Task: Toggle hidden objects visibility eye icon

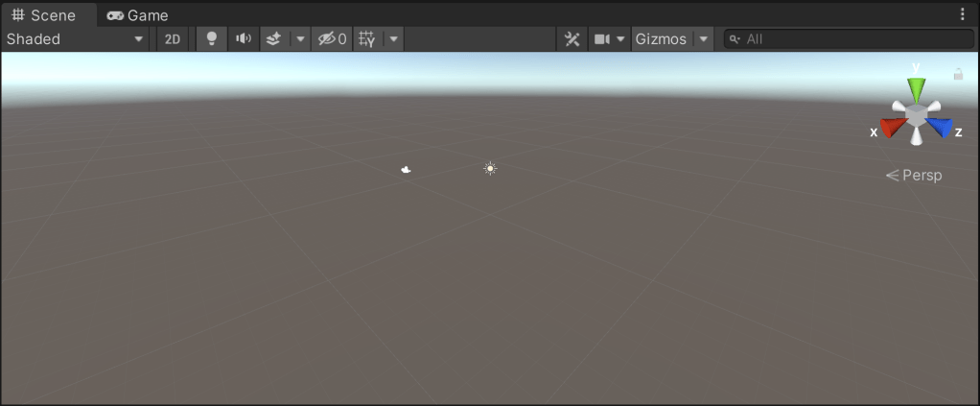Action: (x=332, y=39)
